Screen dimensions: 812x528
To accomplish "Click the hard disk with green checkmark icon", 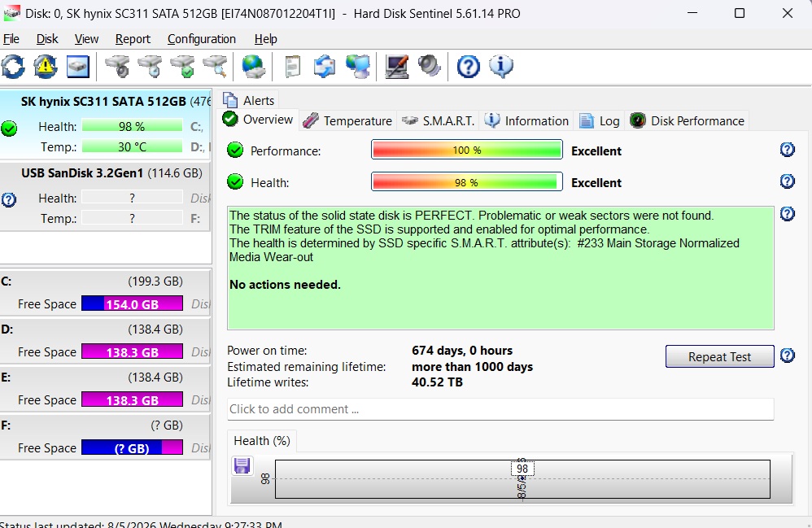I will click(183, 67).
